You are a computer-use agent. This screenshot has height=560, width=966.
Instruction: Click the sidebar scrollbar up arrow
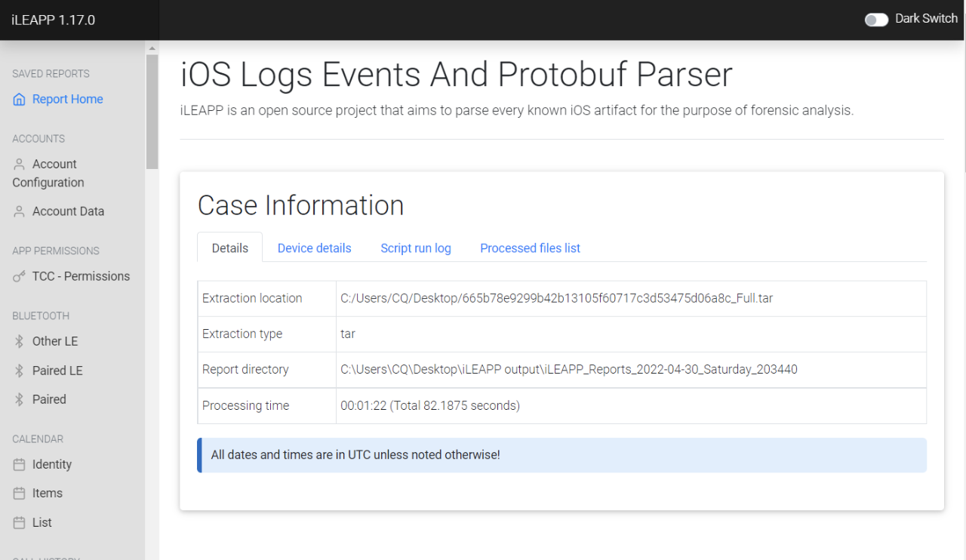[x=152, y=48]
